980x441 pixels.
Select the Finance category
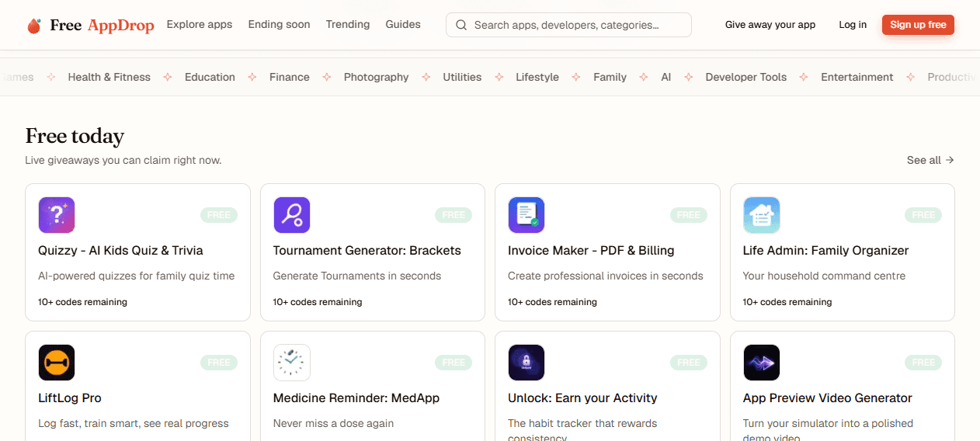(x=290, y=77)
